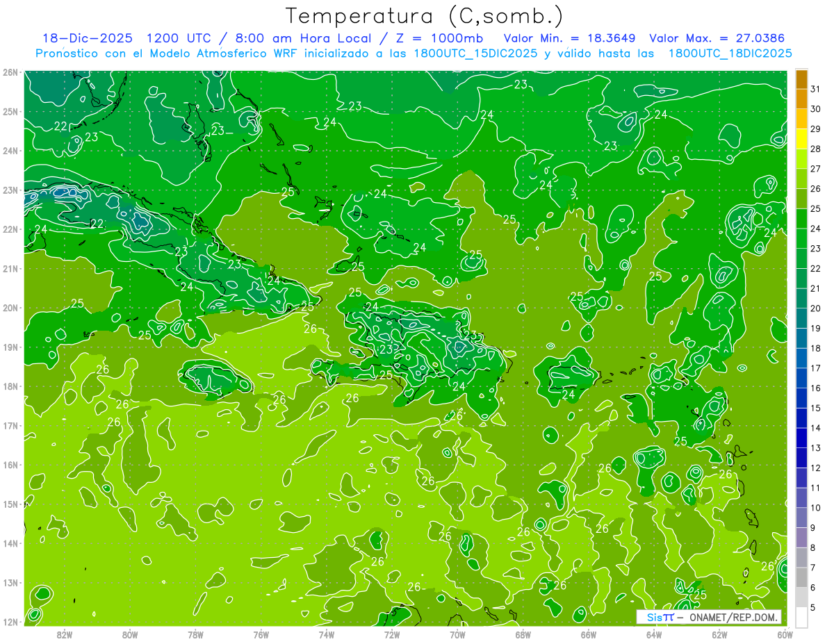
Task: Click the 16N latitude axis label
Action: (10, 465)
